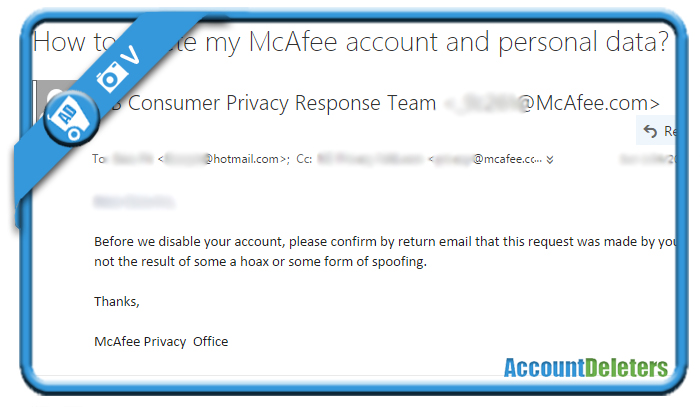Click the 'hoax or some form of spoofing' line

tap(260, 262)
